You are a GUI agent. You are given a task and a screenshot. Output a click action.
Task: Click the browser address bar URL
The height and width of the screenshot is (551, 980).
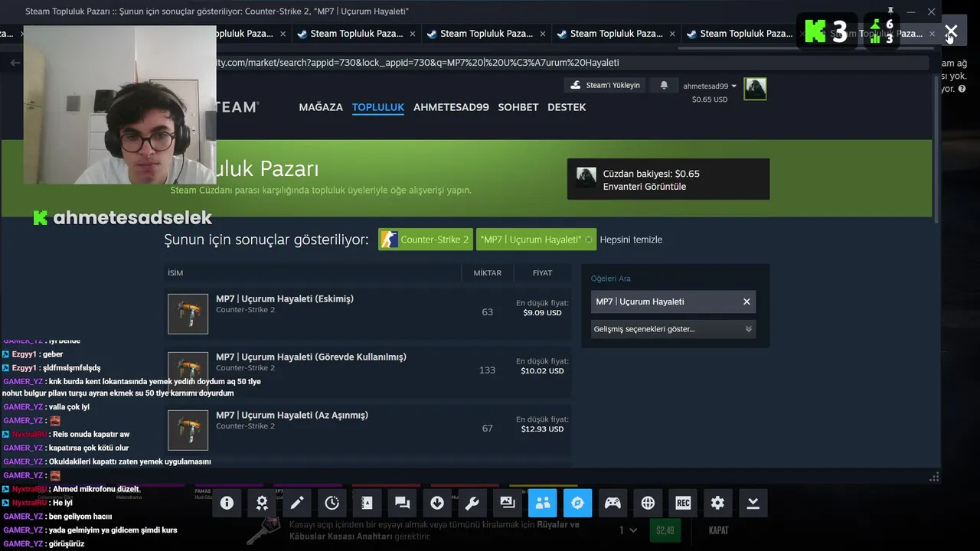(x=417, y=63)
